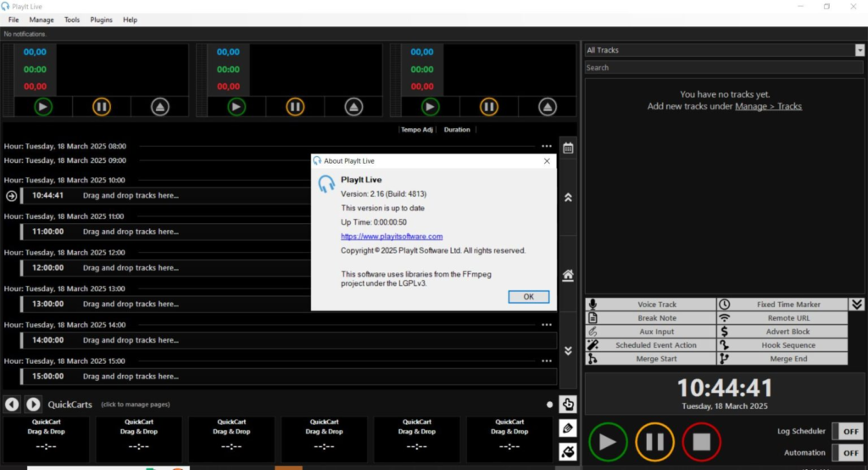Pause the second player deck
Viewport: 868px width, 470px height.
pyautogui.click(x=295, y=106)
